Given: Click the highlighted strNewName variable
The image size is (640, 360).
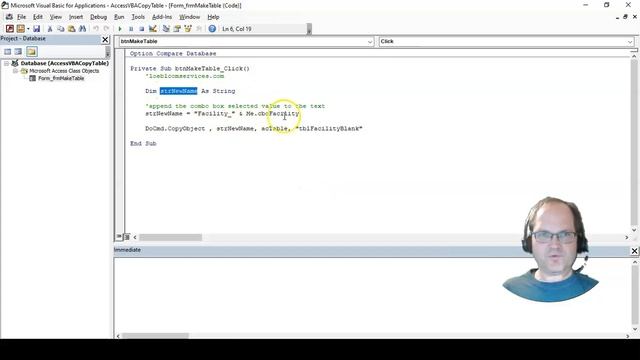Looking at the screenshot, I should [x=178, y=91].
